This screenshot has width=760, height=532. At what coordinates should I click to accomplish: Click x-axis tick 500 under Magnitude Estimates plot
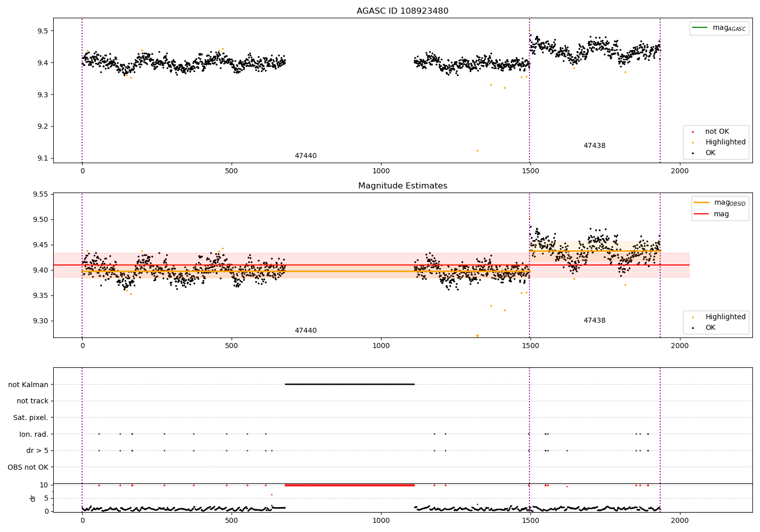click(232, 346)
